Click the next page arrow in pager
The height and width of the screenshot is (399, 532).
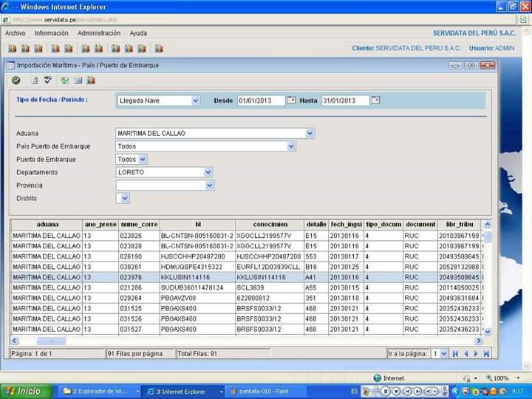[477, 354]
